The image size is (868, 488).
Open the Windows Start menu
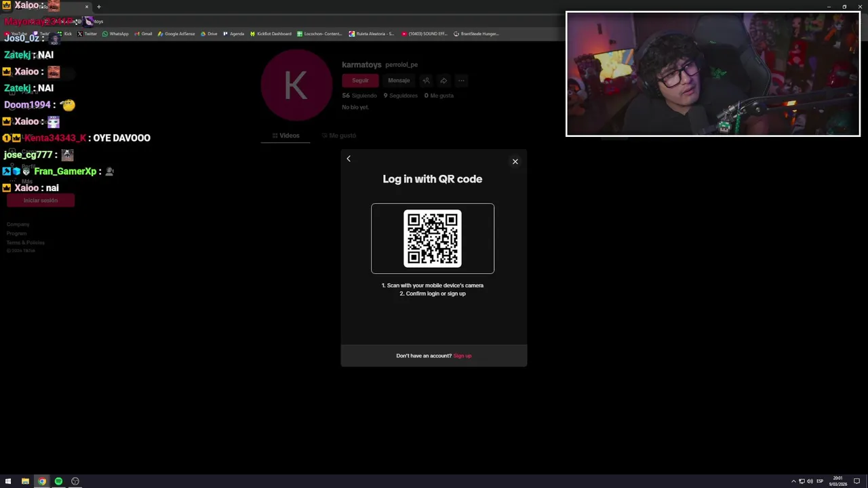pyautogui.click(x=8, y=481)
